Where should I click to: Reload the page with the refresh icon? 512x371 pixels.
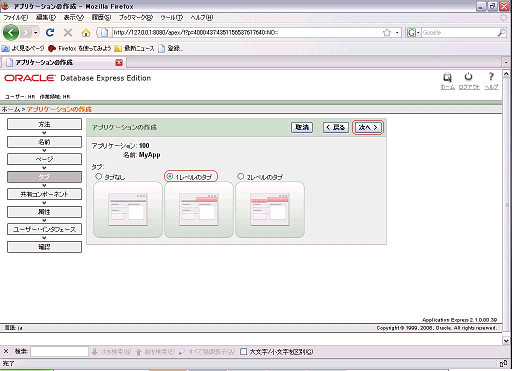point(50,33)
